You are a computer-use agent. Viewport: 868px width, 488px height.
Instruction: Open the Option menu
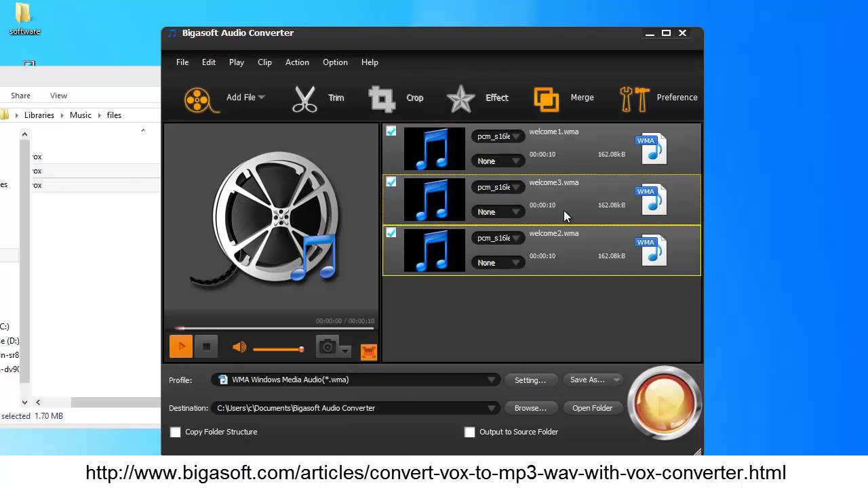335,62
